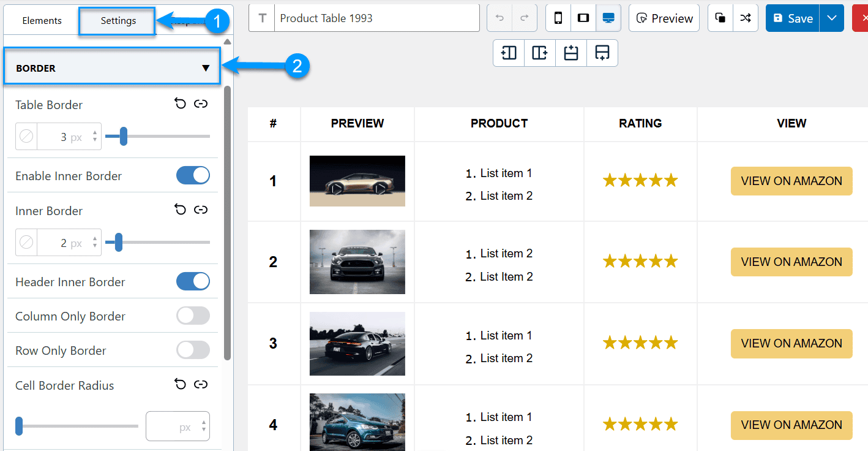The height and width of the screenshot is (451, 868).
Task: Click the shuffle icon in toolbar
Action: (x=745, y=18)
